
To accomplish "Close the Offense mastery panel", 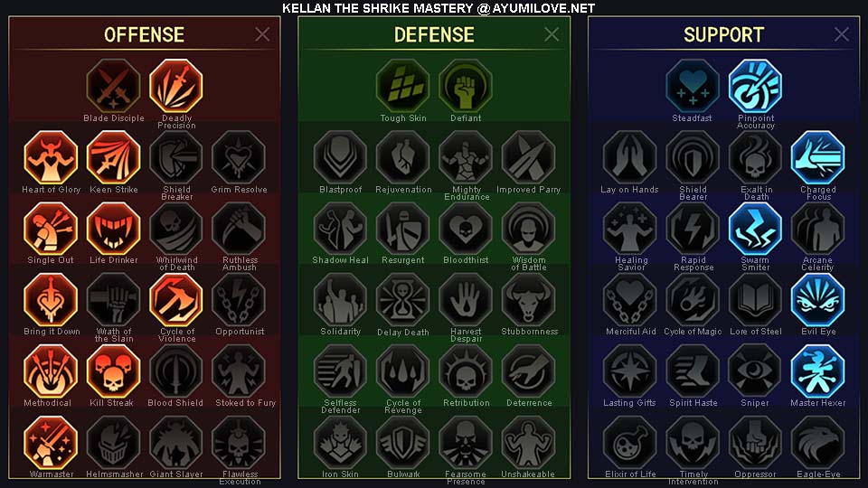I will tap(262, 34).
